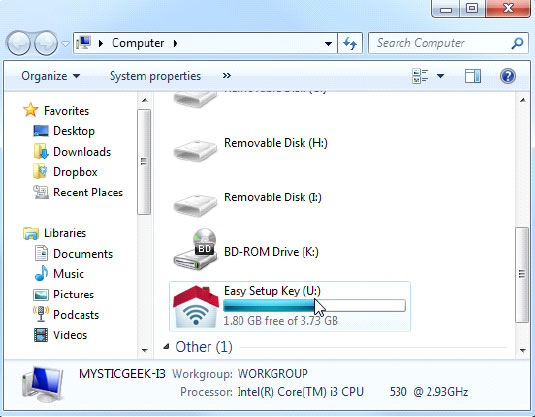Select Removable Disk (H:) drive icon
535x417 pixels.
tap(195, 149)
